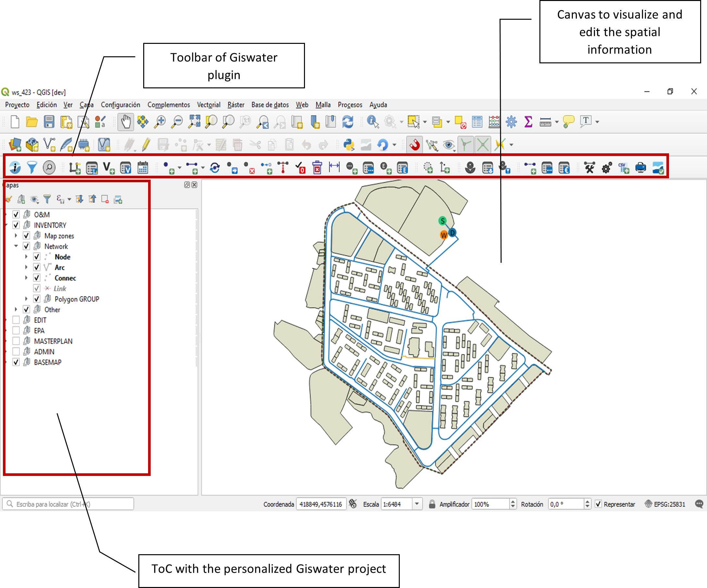Uncheck the BASEMAP layer visibility
The image size is (707, 588).
point(16,362)
